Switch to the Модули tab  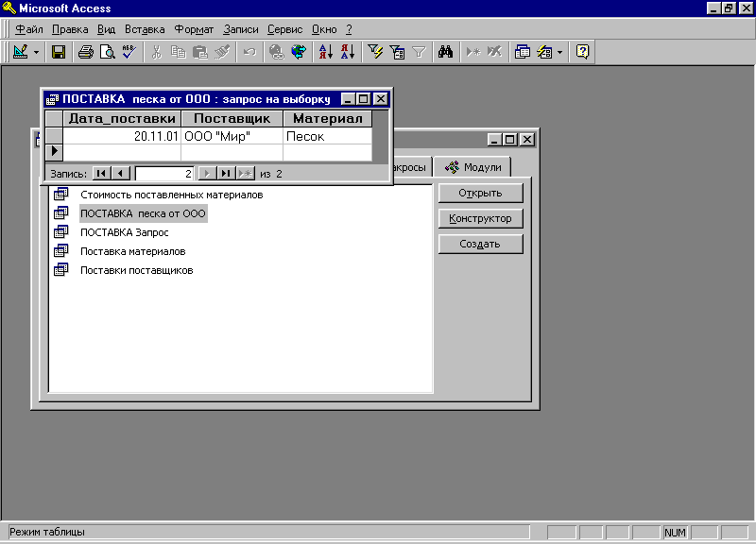point(472,167)
